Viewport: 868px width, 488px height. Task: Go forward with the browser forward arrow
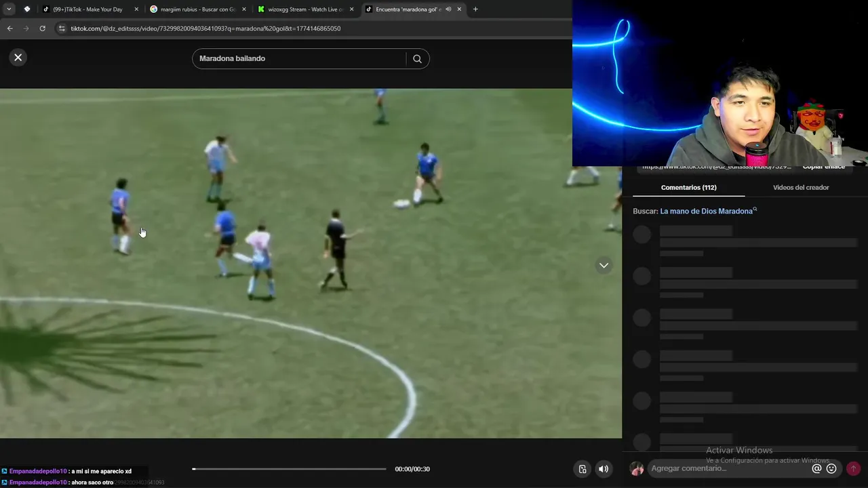tap(26, 28)
